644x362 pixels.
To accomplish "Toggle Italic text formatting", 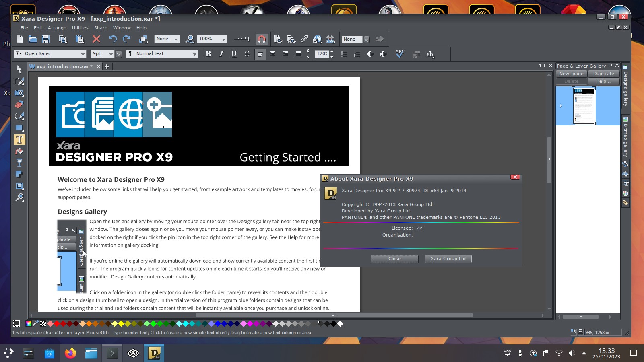I will pyautogui.click(x=221, y=54).
